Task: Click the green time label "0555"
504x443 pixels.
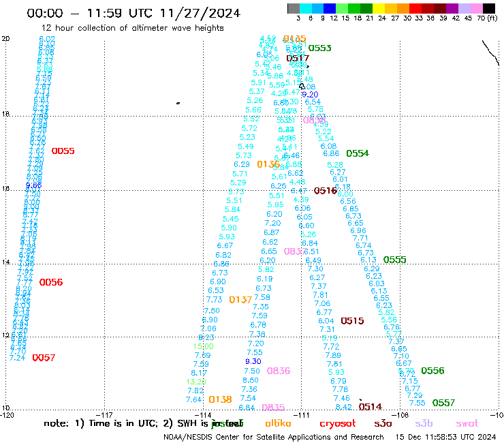Action: tap(395, 260)
